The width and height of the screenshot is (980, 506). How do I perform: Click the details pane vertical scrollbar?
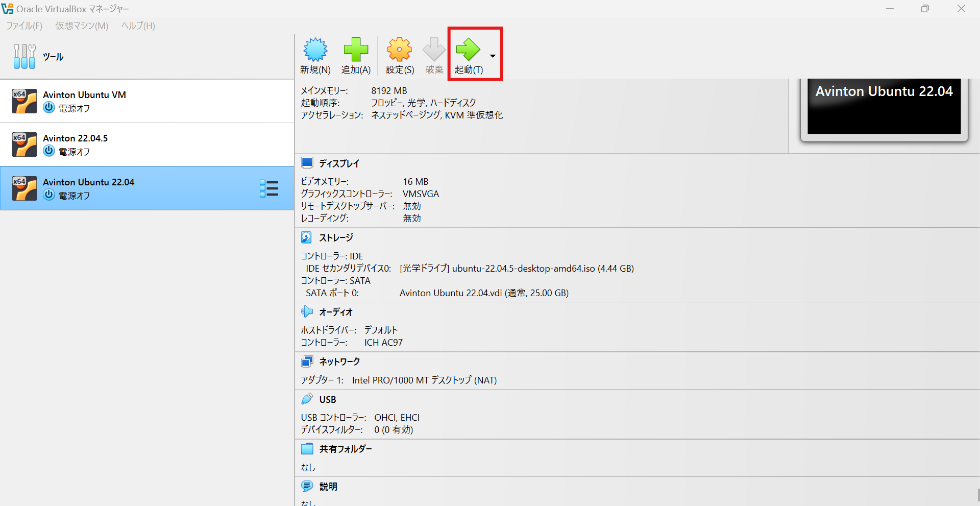(x=977, y=495)
